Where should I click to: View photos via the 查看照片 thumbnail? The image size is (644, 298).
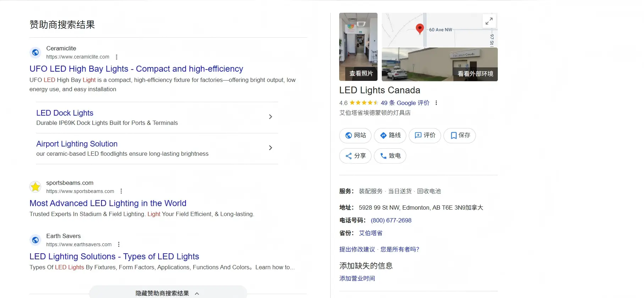click(x=358, y=47)
